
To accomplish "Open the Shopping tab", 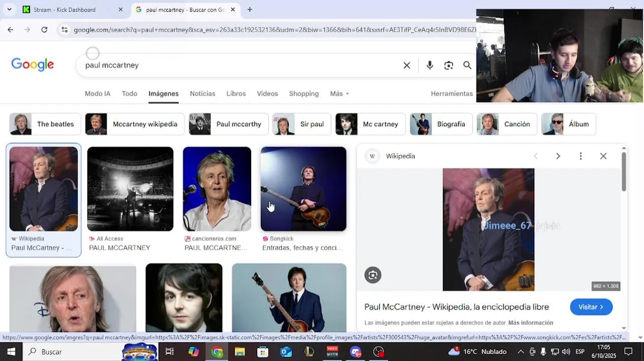I will pyautogui.click(x=304, y=94).
